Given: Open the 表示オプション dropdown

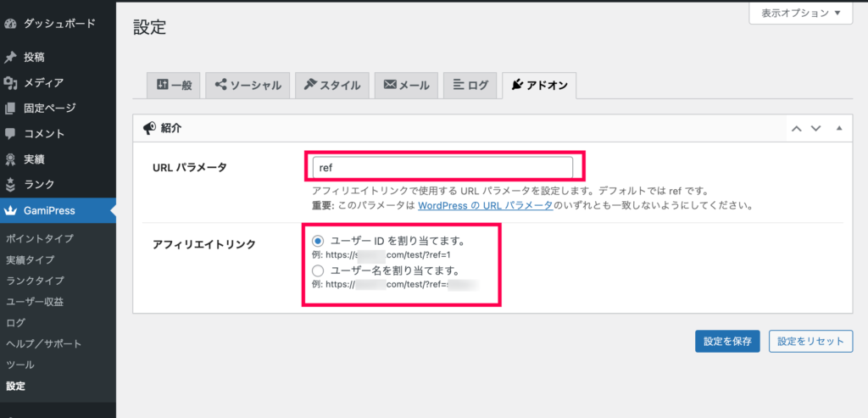Looking at the screenshot, I should point(801,14).
